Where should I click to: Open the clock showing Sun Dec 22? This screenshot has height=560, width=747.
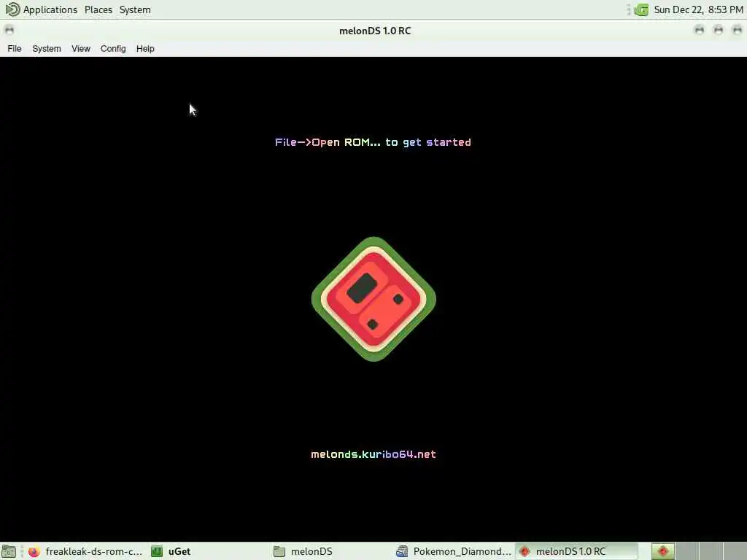(698, 9)
